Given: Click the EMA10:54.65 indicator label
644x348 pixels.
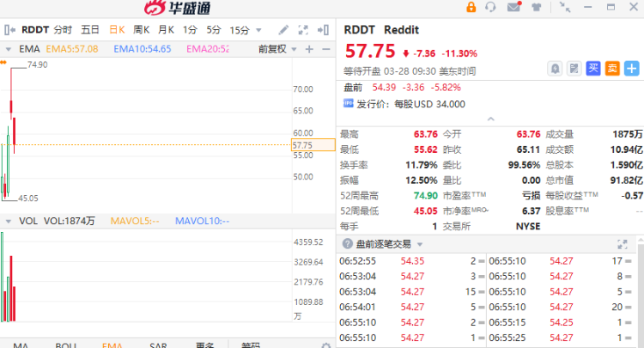Looking at the screenshot, I should coord(142,49).
